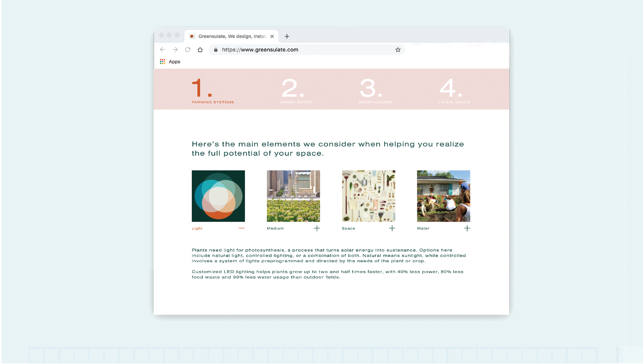Select the Farming Systems step

click(x=213, y=90)
